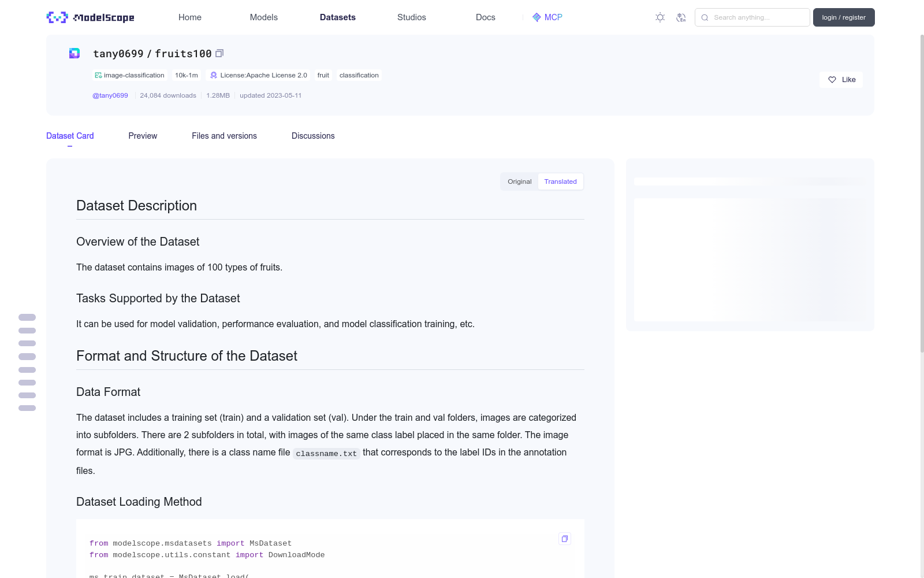This screenshot has width=924, height=578.
Task: Go to Home in navigation
Action: pyautogui.click(x=190, y=17)
